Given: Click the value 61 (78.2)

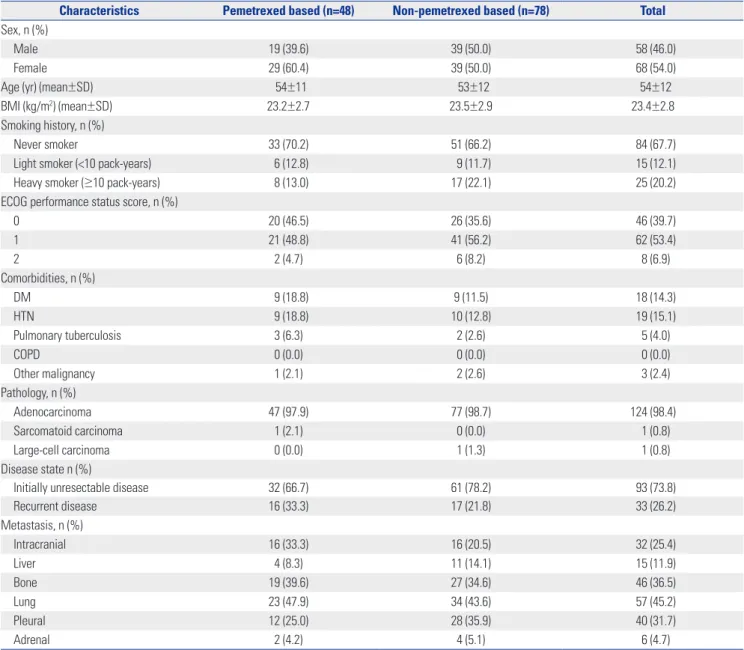Looking at the screenshot, I should [x=471, y=488].
